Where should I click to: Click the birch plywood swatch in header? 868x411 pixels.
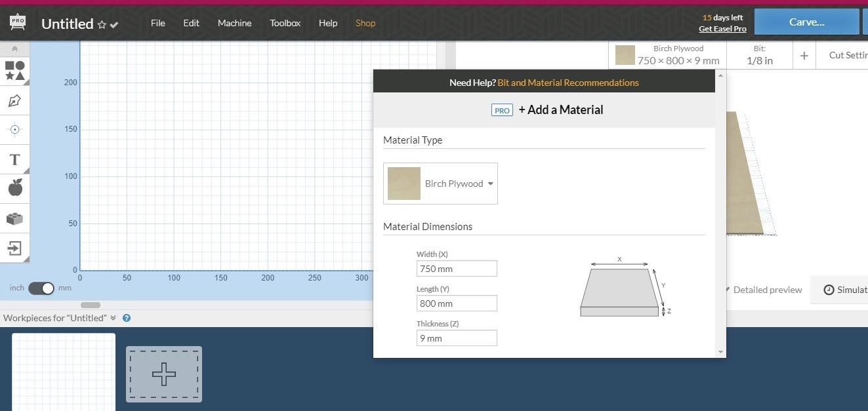tap(625, 55)
